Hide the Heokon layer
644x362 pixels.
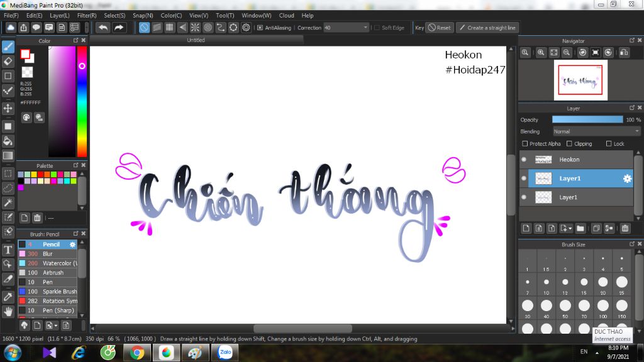[524, 159]
